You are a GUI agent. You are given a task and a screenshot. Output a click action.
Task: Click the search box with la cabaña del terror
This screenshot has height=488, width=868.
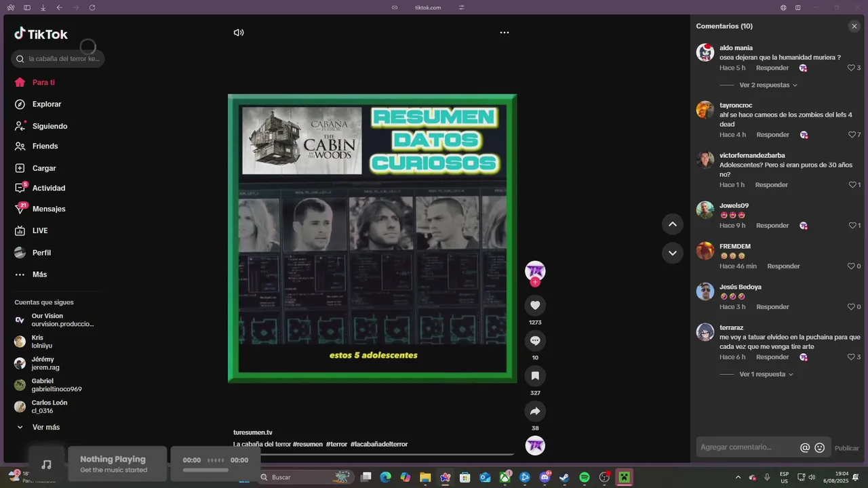pos(58,59)
